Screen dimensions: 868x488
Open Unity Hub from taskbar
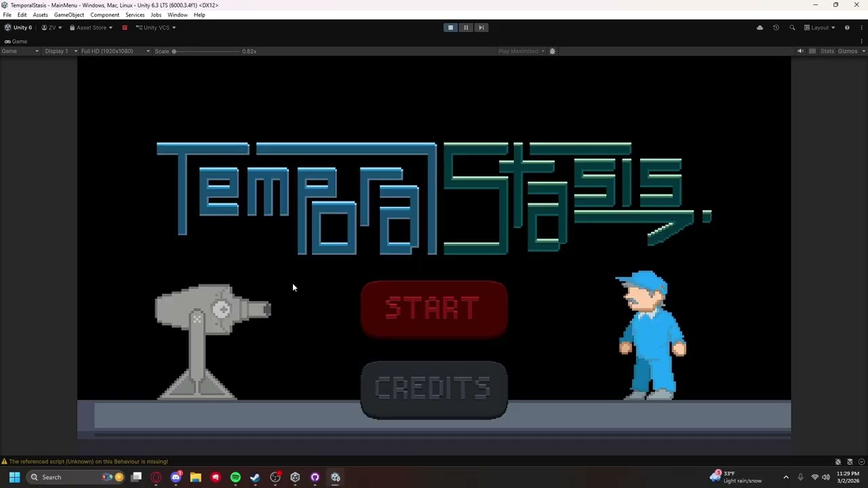[295, 477]
